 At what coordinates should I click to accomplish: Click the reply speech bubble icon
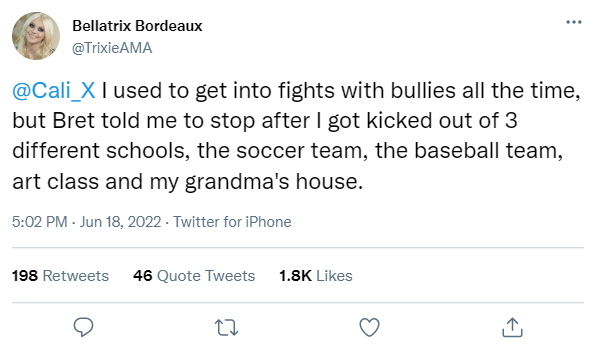click(x=83, y=327)
